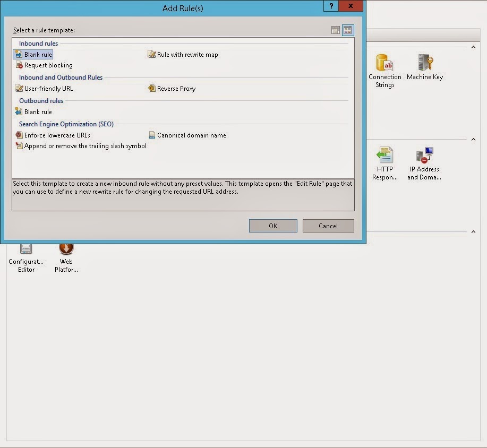Screen dimensions: 487x448
Task: Click the 'Select a rule template:' label
Action: coord(44,30)
